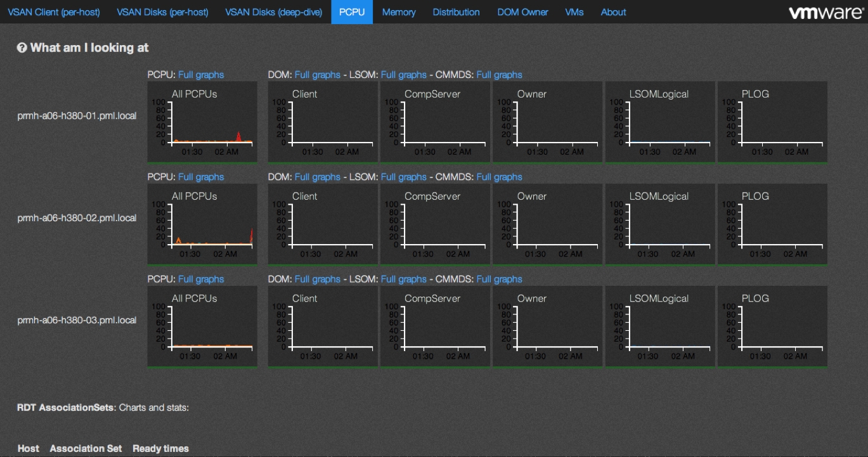Click the RDT AssociationSets label
This screenshot has height=457, width=868.
(x=67, y=408)
